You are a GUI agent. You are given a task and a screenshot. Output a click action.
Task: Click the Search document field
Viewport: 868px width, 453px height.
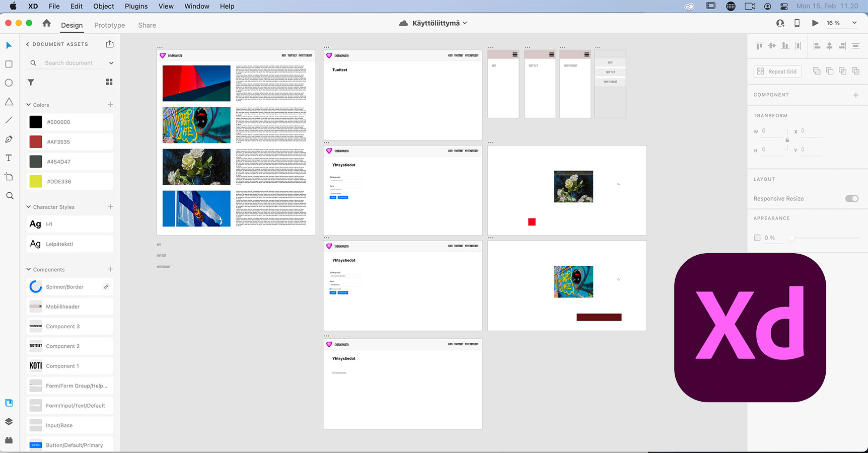[x=69, y=63]
